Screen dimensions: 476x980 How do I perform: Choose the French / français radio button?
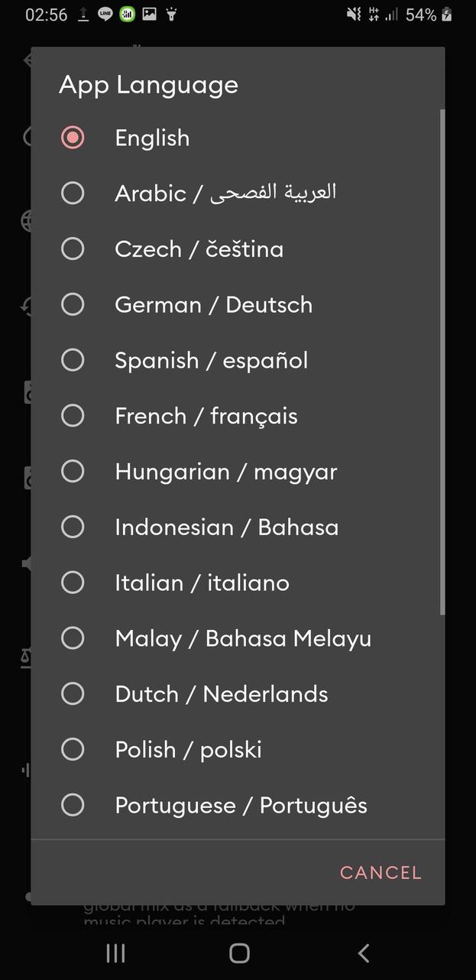[73, 416]
